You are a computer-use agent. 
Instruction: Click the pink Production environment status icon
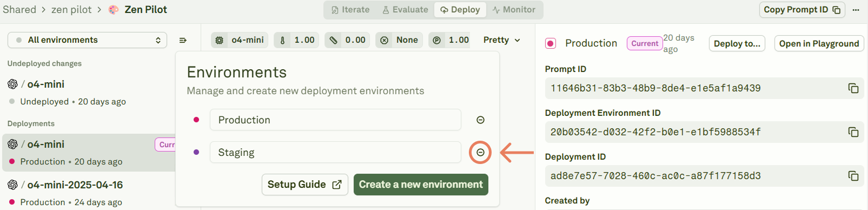[x=551, y=43]
